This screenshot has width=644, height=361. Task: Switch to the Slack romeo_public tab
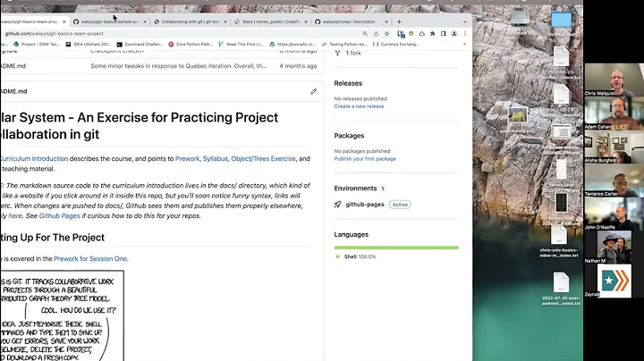click(x=271, y=21)
